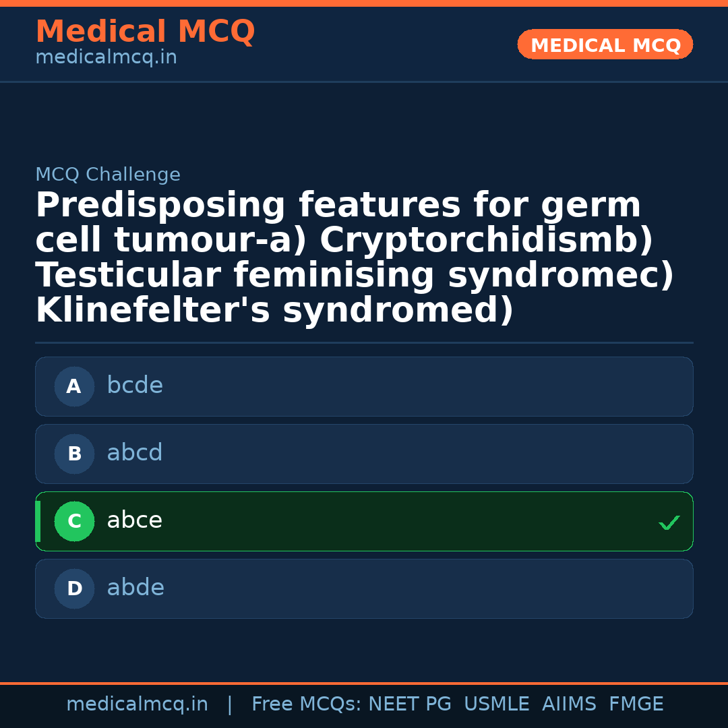The image size is (728, 728).
Task: Click the letter B option circle
Action: 74,454
